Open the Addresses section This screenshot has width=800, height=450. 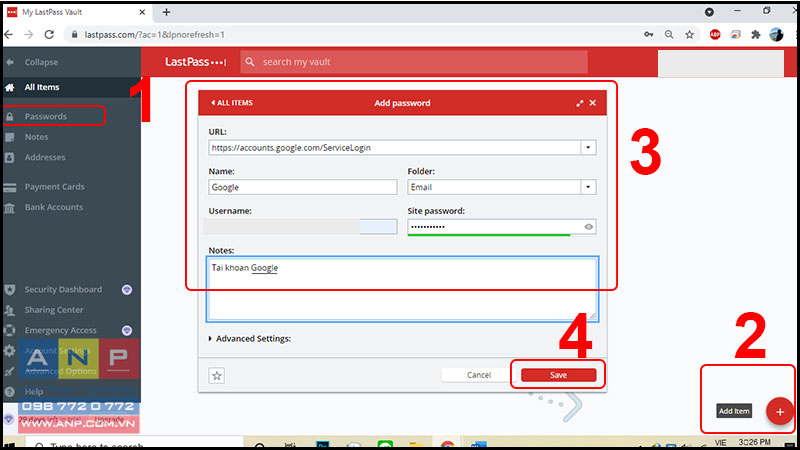45,157
